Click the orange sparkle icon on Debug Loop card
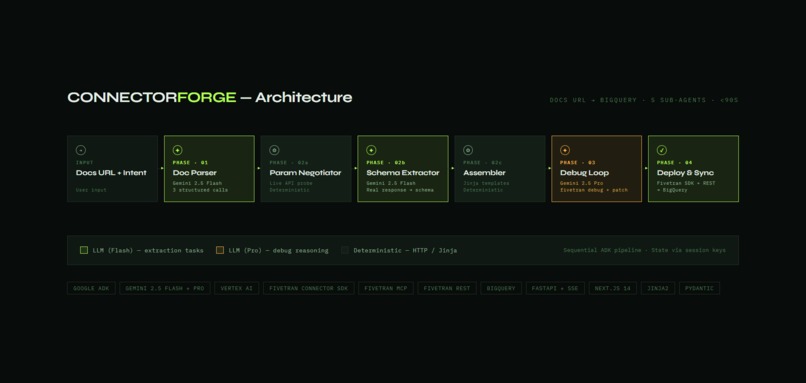This screenshot has height=383, width=806. pyautogui.click(x=565, y=150)
